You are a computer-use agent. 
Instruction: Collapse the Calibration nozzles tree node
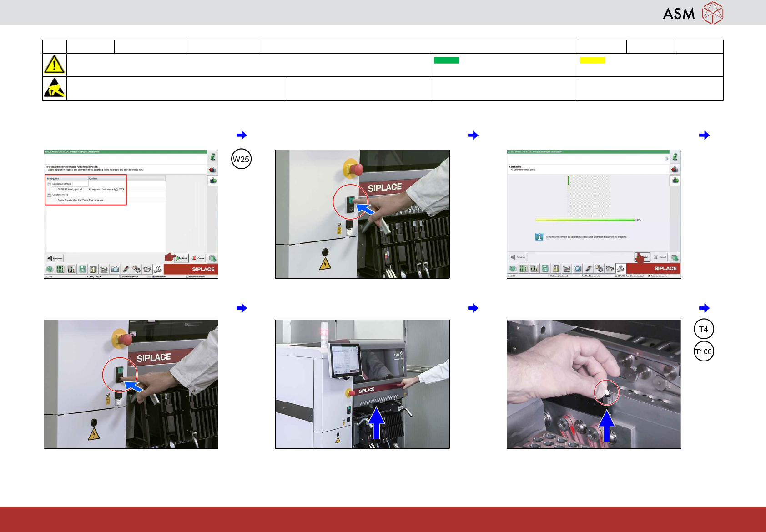(49, 184)
